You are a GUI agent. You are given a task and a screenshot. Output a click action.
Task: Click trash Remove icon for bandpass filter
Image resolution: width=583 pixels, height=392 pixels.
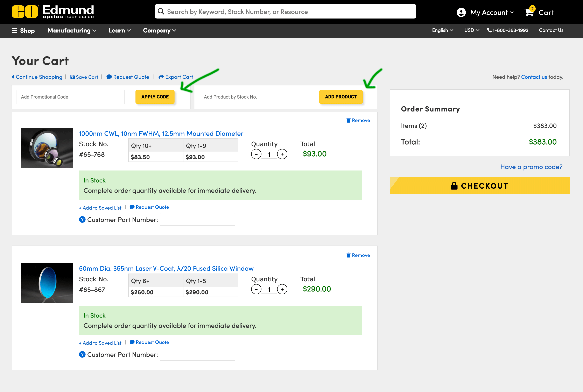click(348, 120)
